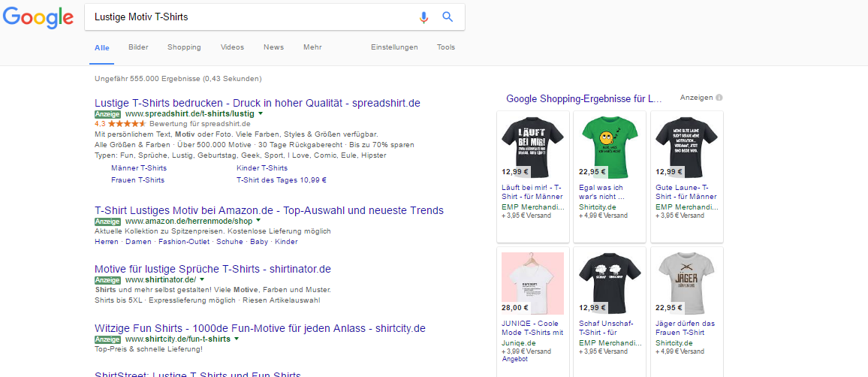
Task: Click the 28,00 € price label
Action: (x=515, y=308)
